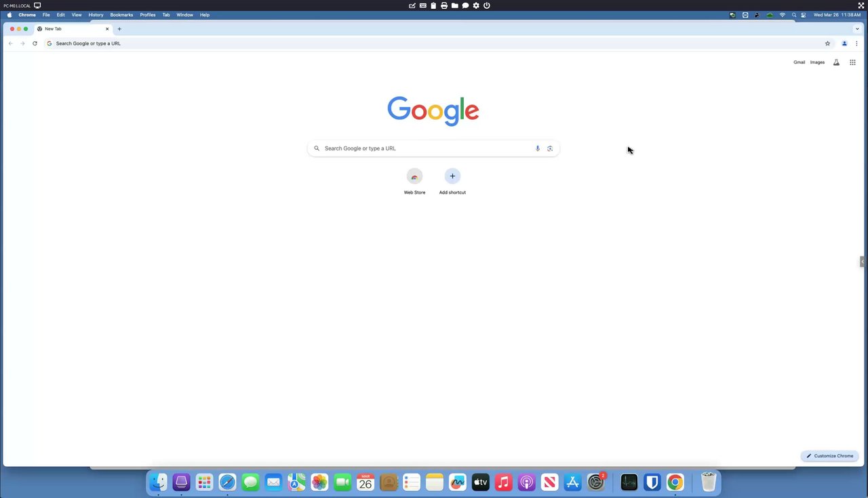
Task: Click the back navigation arrow
Action: click(x=10, y=43)
